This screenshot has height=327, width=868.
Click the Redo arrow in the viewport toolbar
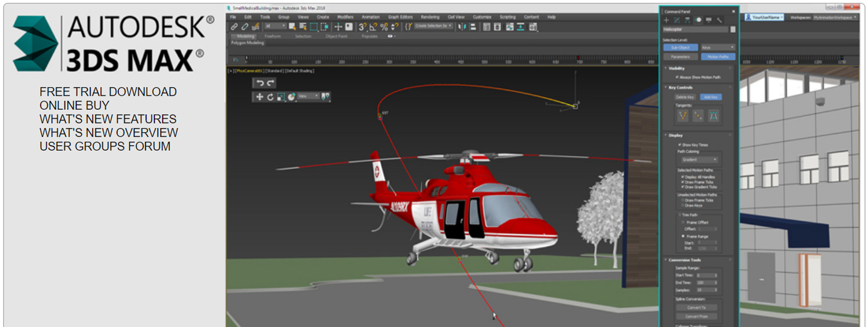click(271, 83)
